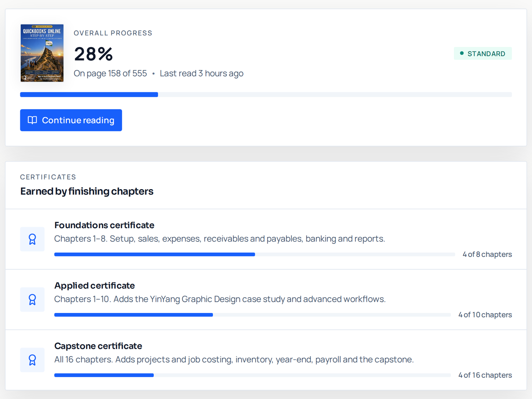Click the Capstone 'All 16 chapters' description
532x399 pixels.
pyautogui.click(x=234, y=359)
